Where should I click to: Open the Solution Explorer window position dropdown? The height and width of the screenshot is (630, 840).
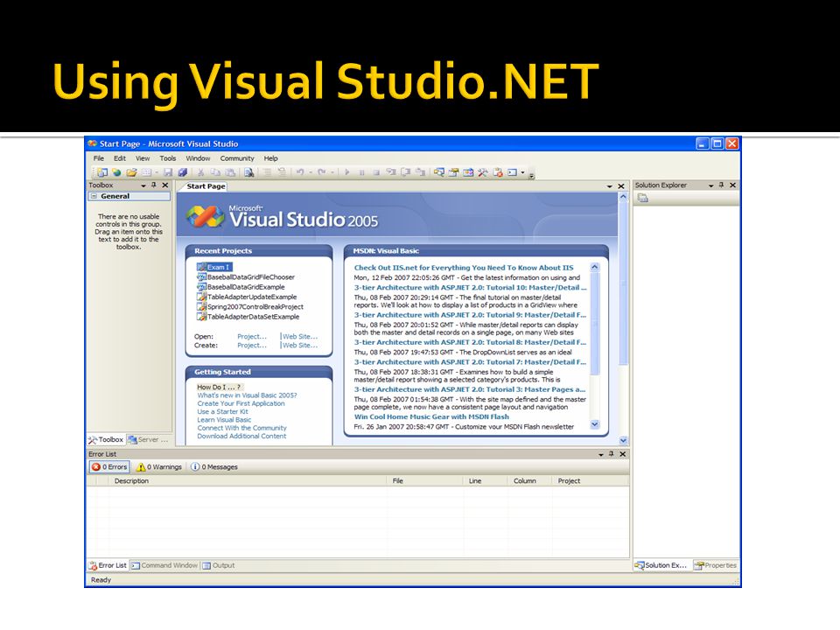pos(710,185)
